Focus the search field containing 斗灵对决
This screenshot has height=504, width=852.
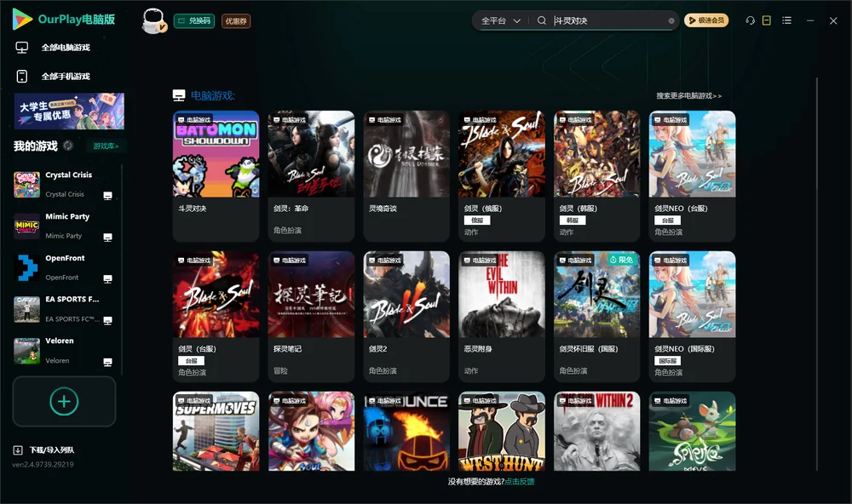(608, 20)
